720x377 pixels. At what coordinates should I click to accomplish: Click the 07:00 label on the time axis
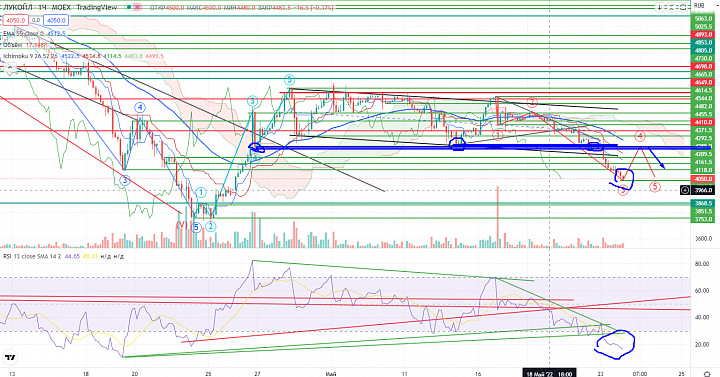pos(640,374)
